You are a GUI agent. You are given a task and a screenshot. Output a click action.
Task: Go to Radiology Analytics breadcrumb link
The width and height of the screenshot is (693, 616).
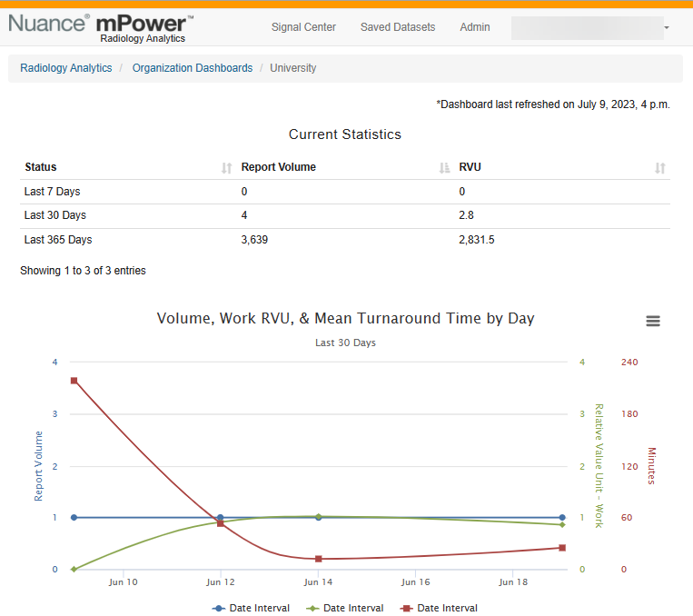[x=66, y=67]
